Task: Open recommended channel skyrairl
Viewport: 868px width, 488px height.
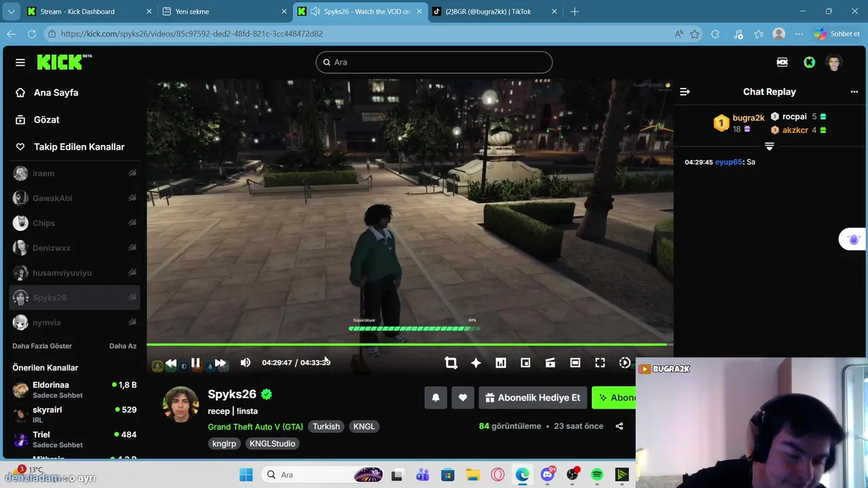Action: [75, 414]
